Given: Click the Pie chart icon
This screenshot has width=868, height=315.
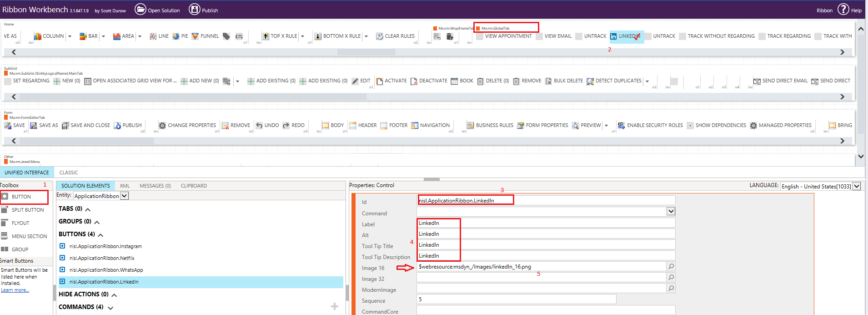Looking at the screenshot, I should (176, 36).
